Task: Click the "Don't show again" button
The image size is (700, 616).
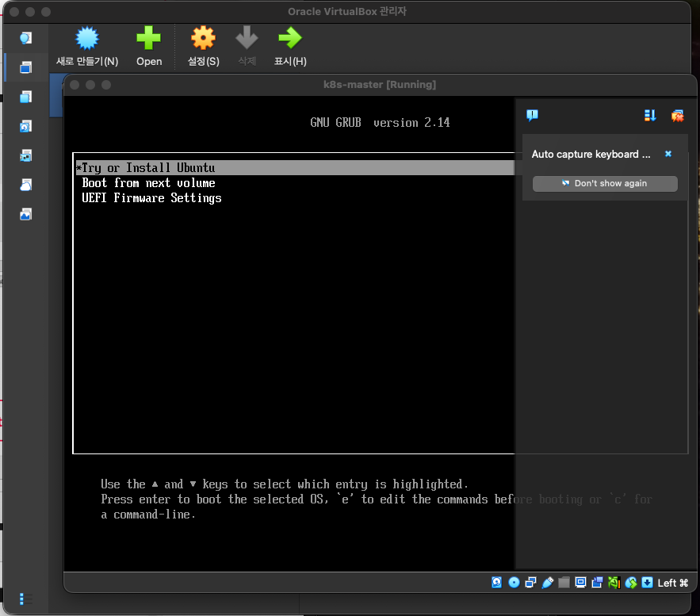Action: click(x=605, y=183)
